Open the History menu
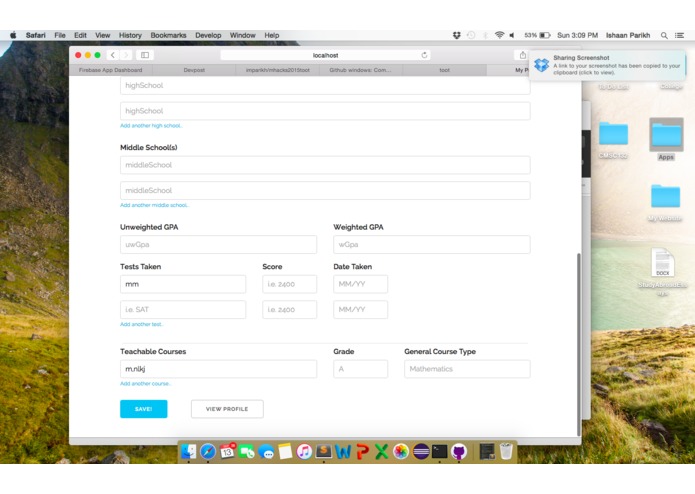 (130, 35)
